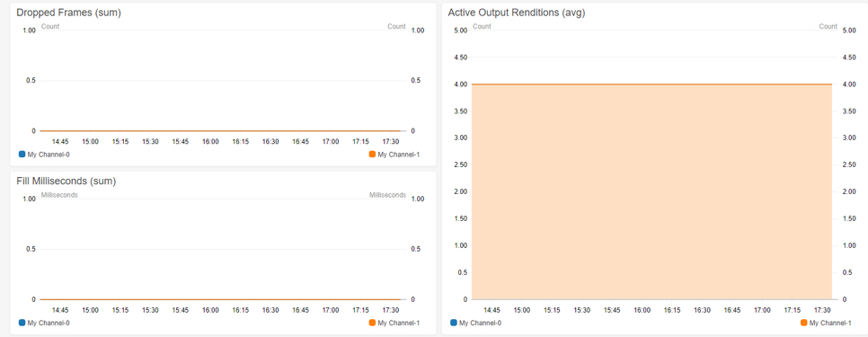
Task: Click the 15:45 time label in Fill Milliseconds chart
Action: 181,310
